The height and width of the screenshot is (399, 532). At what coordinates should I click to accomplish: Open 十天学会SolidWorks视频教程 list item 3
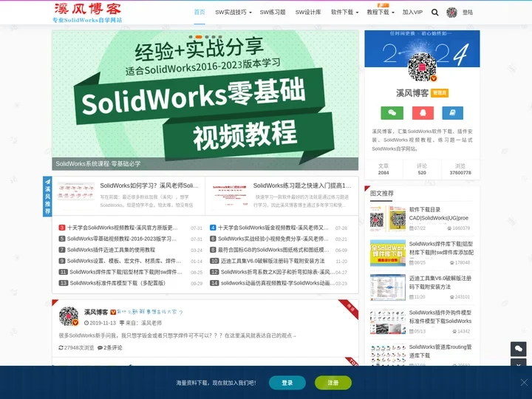[122, 228]
